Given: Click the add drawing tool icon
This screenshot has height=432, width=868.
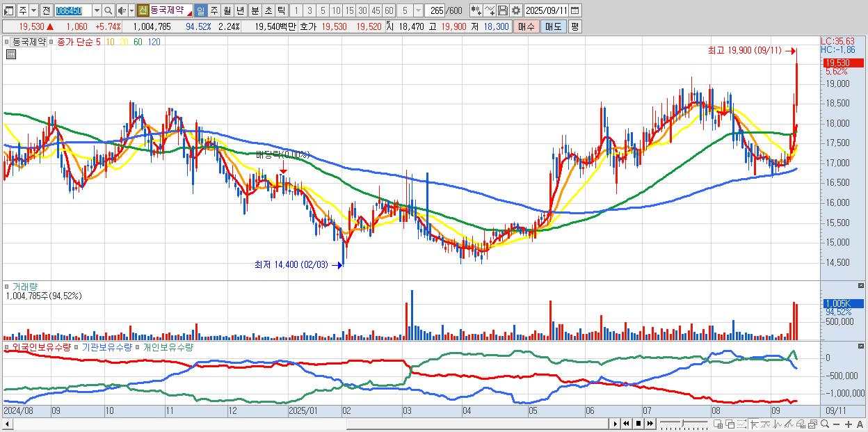Looking at the screenshot, I should 490,10.
